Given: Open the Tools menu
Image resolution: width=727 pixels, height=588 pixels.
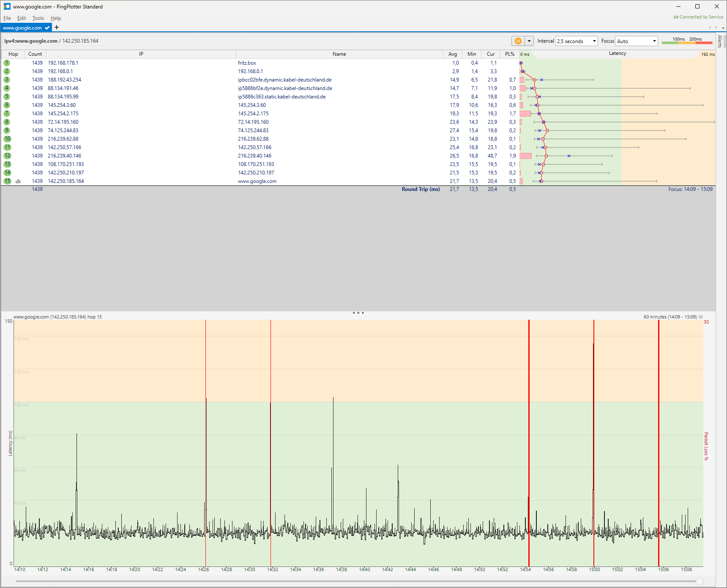Looking at the screenshot, I should [x=38, y=18].
